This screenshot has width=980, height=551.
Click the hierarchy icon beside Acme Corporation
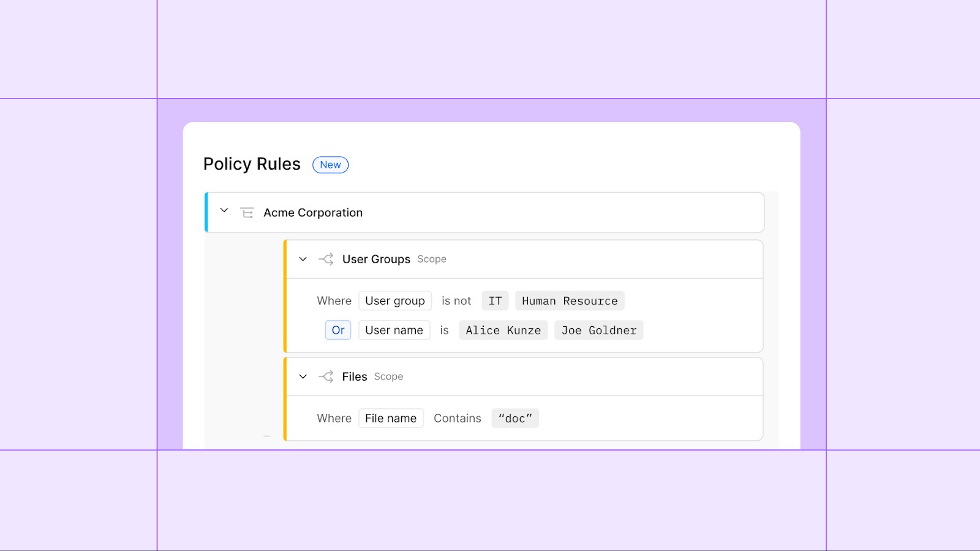click(x=247, y=212)
